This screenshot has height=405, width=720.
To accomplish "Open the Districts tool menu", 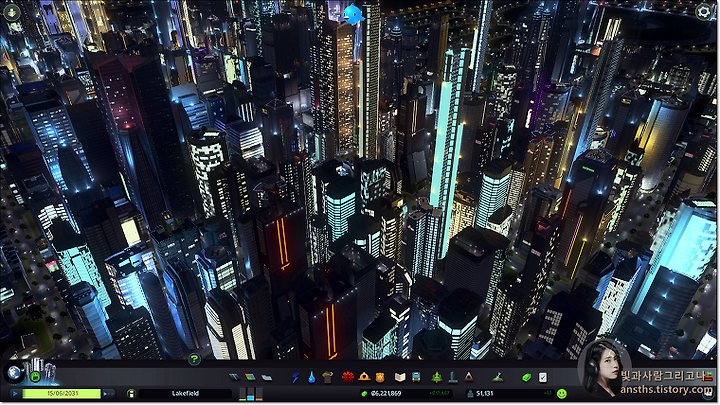I will [267, 377].
